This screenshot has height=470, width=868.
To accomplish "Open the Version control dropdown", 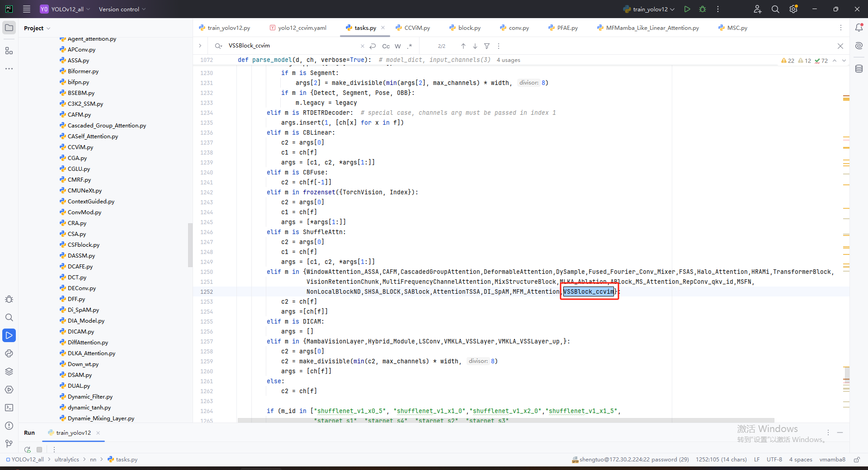I will 121,9.
